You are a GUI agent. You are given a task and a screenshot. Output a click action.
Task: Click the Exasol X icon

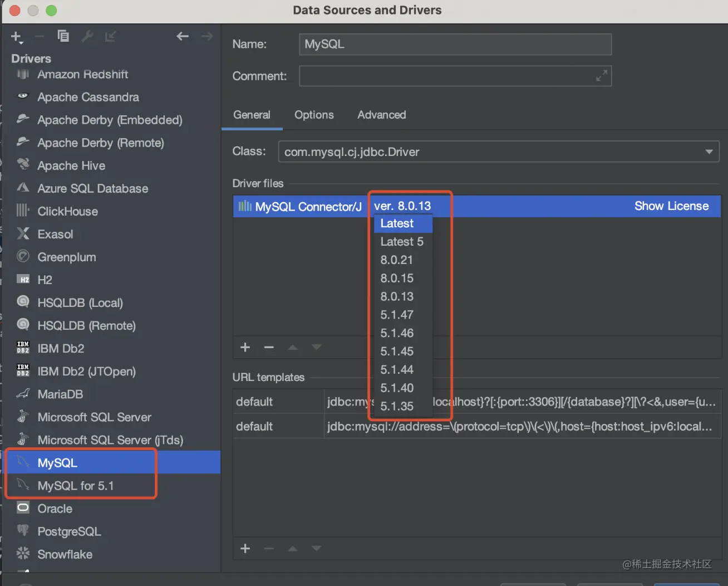coord(23,233)
